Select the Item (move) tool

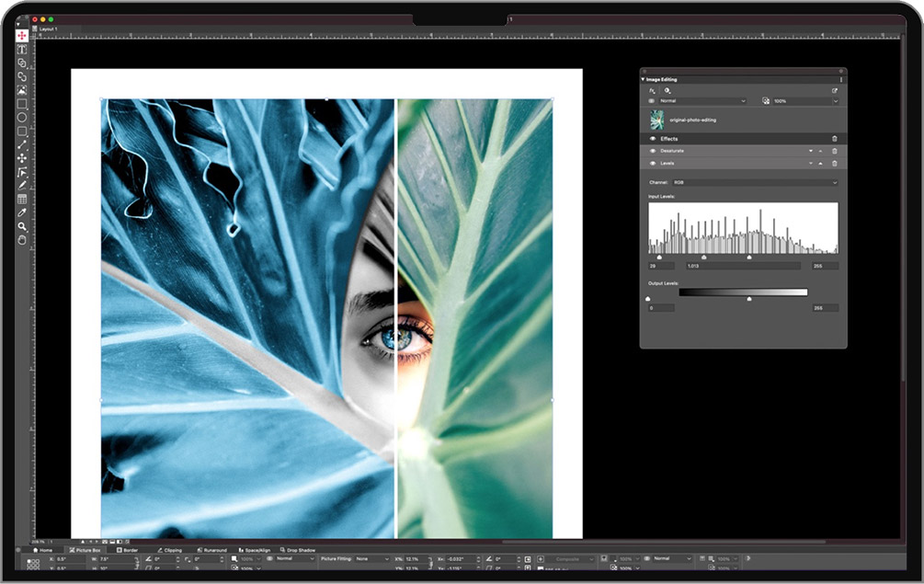click(x=22, y=35)
